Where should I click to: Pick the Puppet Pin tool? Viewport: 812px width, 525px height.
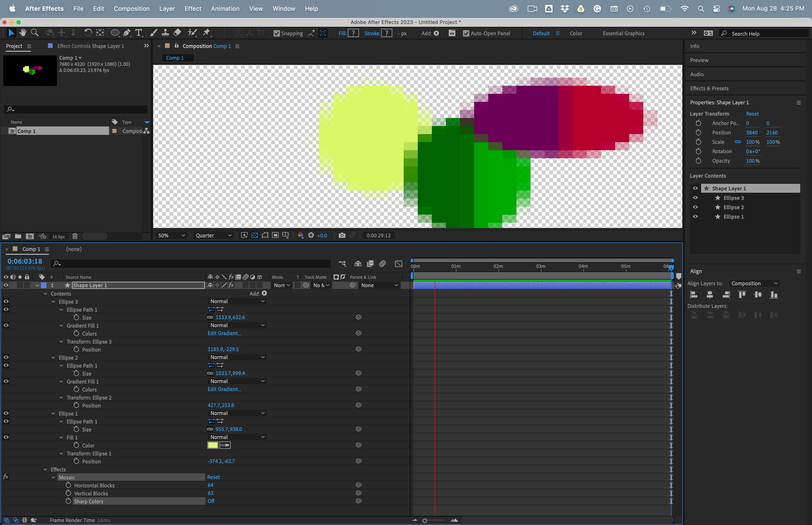(207, 33)
